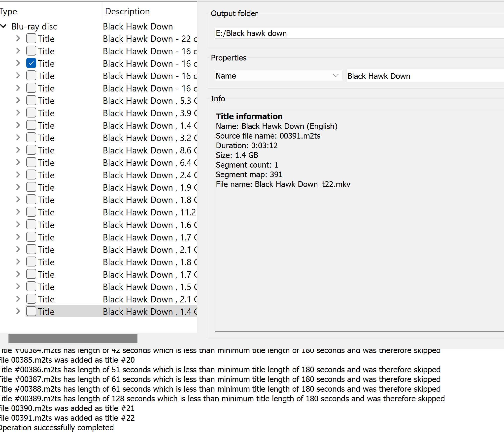Expand the 1.5 G Title entry
The image size is (504, 438).
coord(18,287)
